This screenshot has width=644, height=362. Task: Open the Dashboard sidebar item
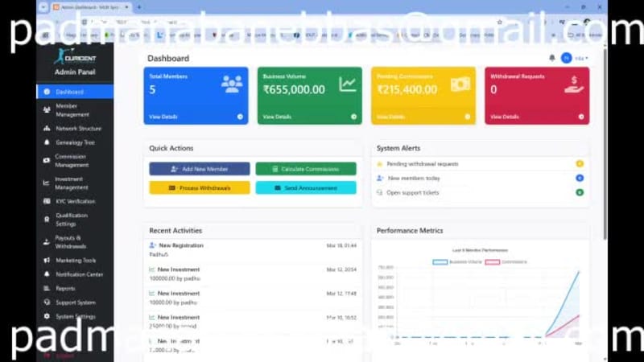click(75, 92)
